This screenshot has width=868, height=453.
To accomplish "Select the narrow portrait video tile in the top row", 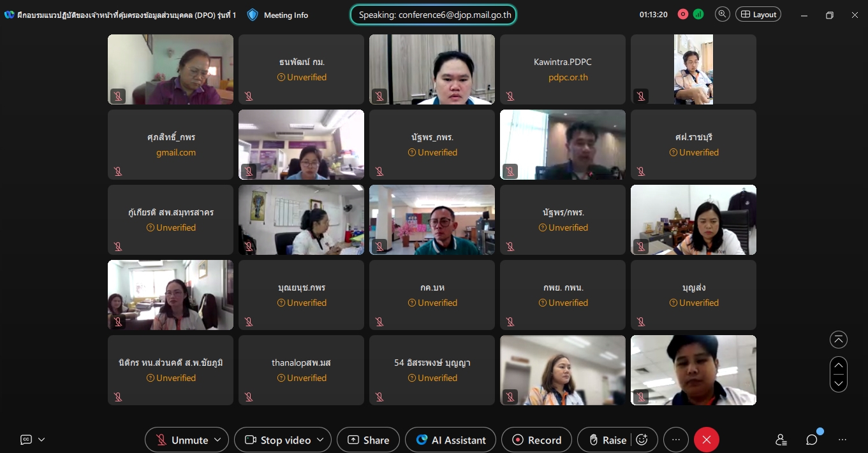I will click(x=694, y=69).
